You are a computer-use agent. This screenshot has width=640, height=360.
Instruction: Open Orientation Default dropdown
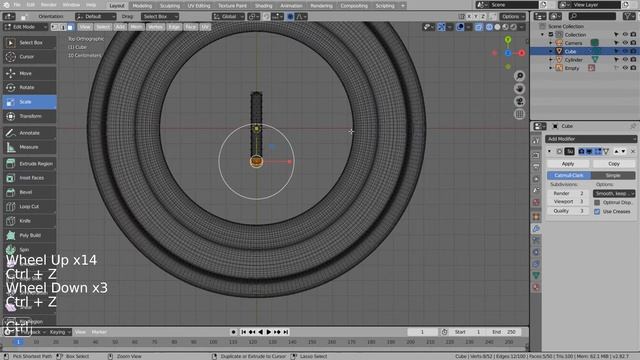tap(96, 17)
